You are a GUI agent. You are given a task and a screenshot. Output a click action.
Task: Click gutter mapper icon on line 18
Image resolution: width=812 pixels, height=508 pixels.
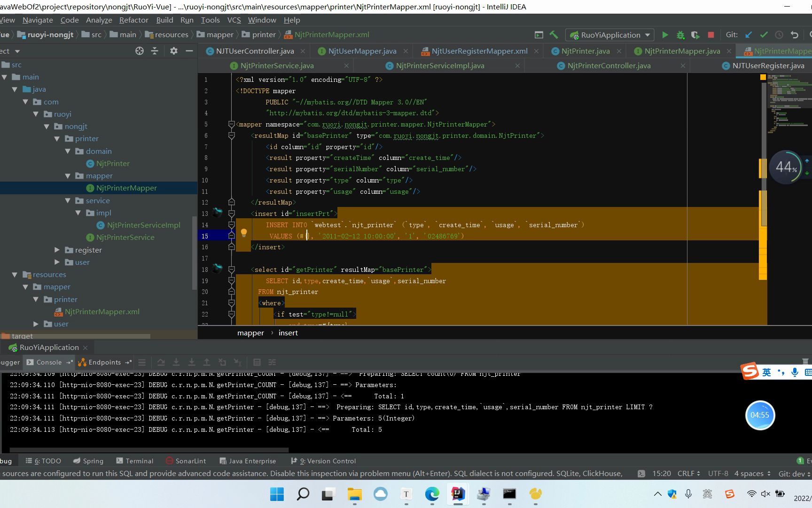tap(217, 269)
